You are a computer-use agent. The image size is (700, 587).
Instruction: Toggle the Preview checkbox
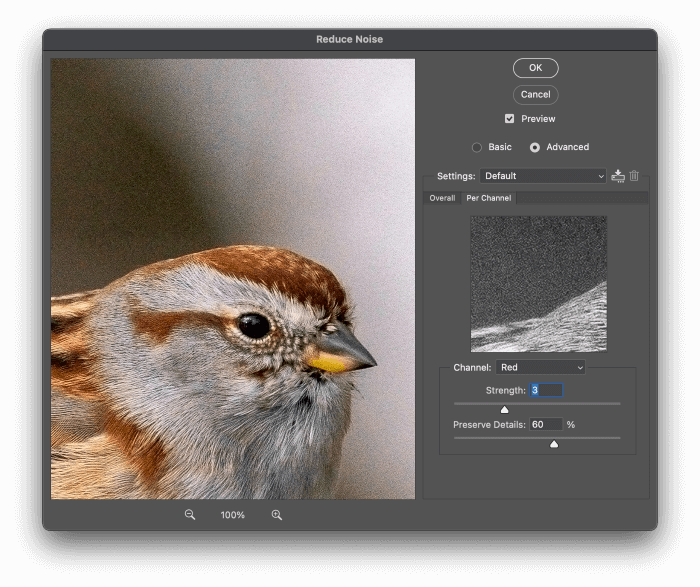(x=510, y=119)
